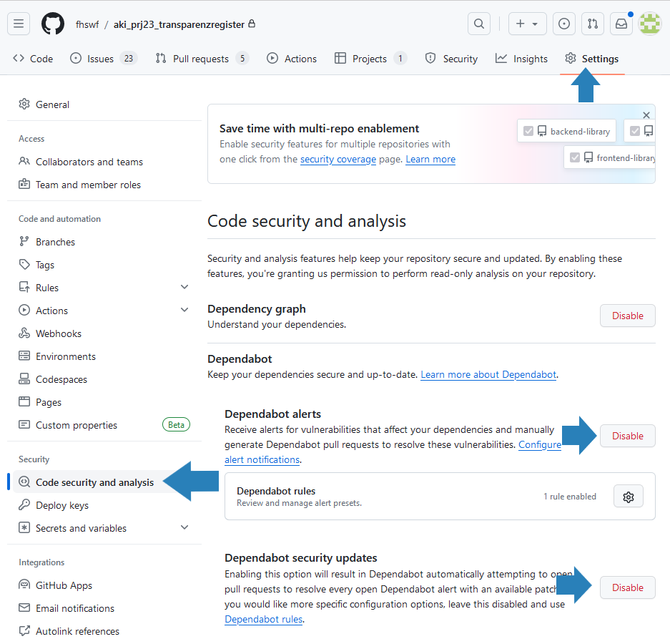The height and width of the screenshot is (644, 670).
Task: Expand Secrets and variables section
Action: tap(184, 528)
